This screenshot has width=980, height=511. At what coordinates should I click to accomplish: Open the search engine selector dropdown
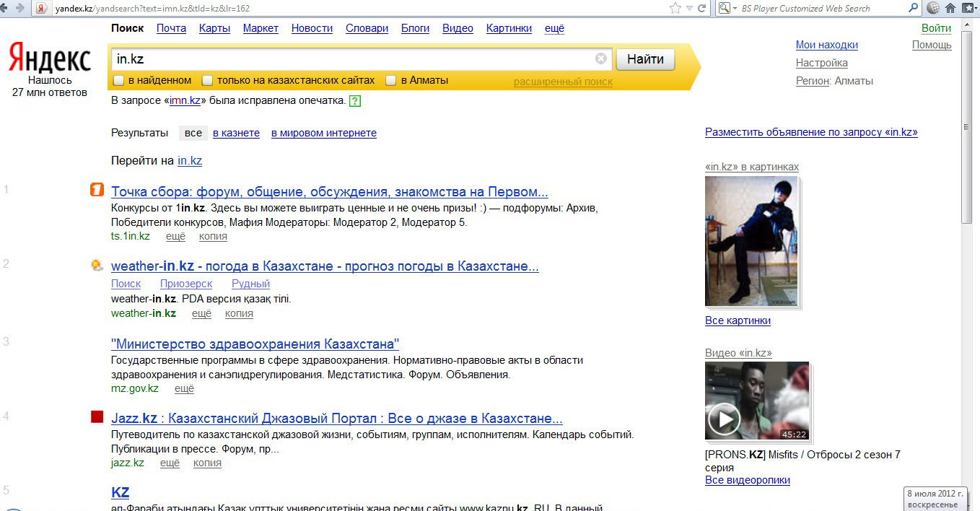click(x=727, y=9)
